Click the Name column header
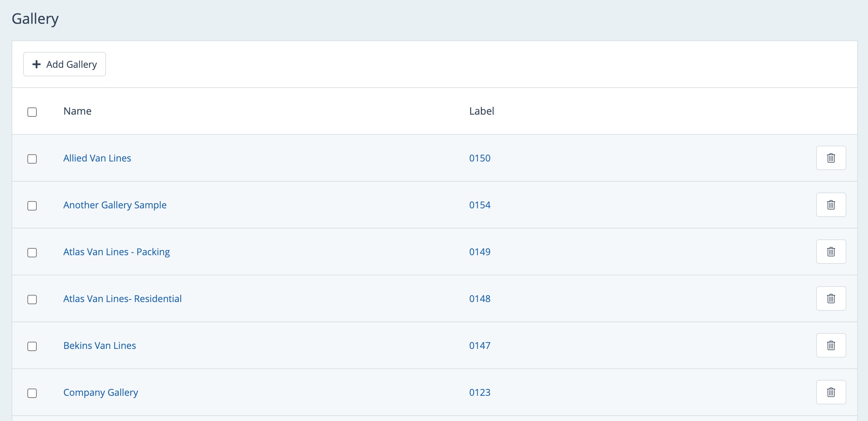This screenshot has height=421, width=868. click(x=77, y=111)
